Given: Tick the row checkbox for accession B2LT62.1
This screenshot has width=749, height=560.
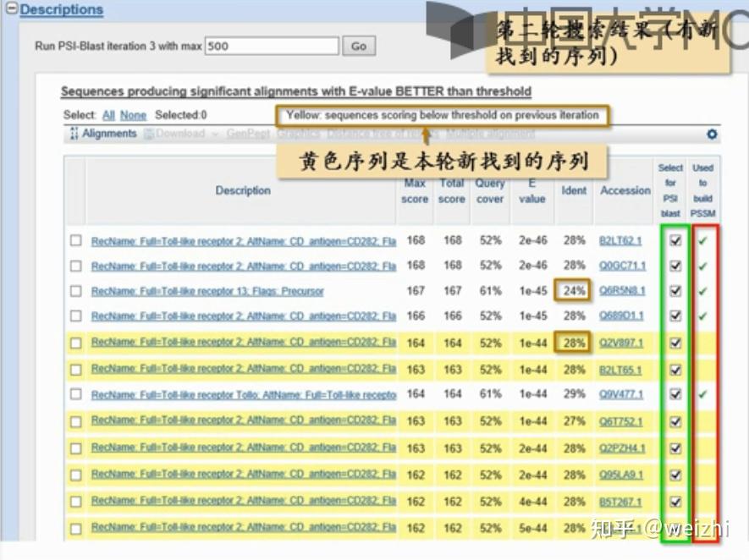Looking at the screenshot, I should point(77,239).
